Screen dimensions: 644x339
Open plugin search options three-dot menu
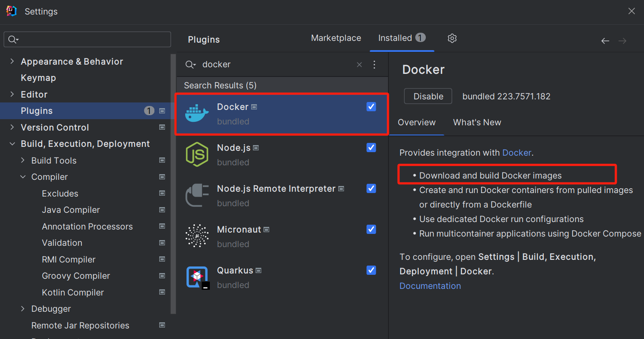(x=374, y=65)
